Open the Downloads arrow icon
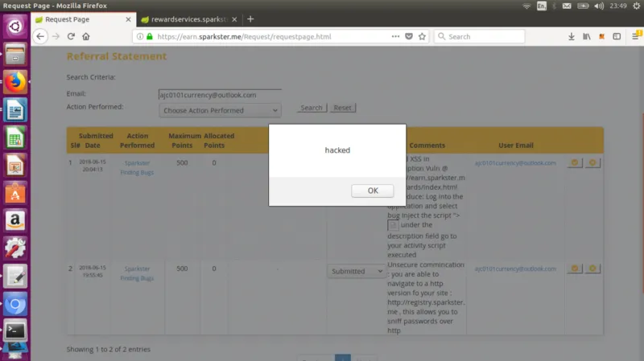The height and width of the screenshot is (361, 644). tap(572, 36)
